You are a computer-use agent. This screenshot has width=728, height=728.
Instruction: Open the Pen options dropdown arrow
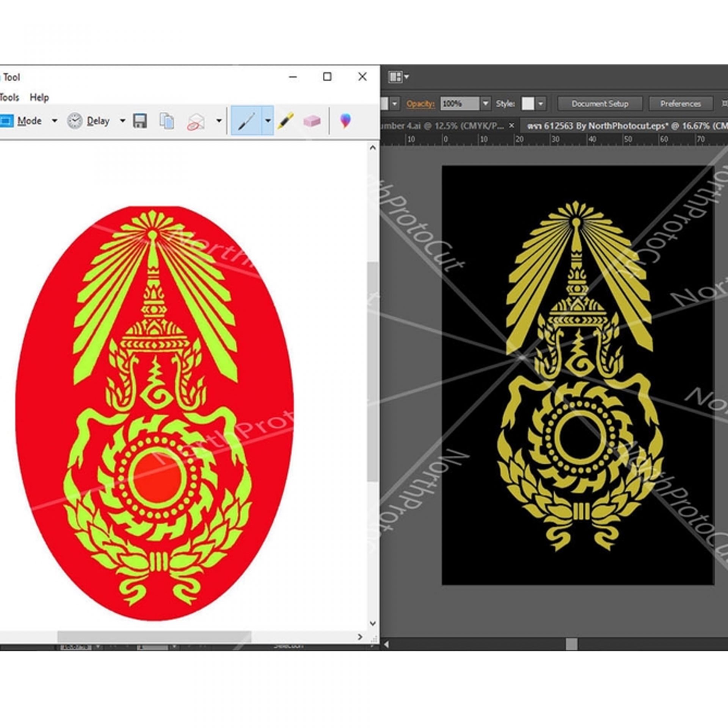pyautogui.click(x=268, y=121)
